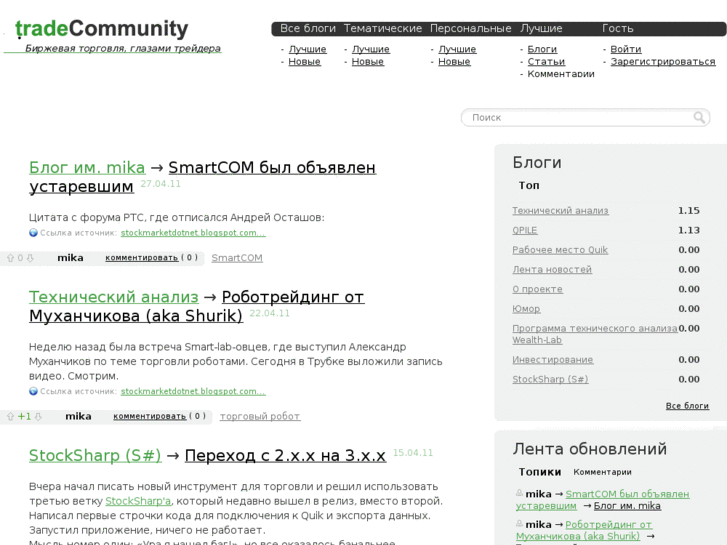Open Новые under Персональные

[454, 62]
